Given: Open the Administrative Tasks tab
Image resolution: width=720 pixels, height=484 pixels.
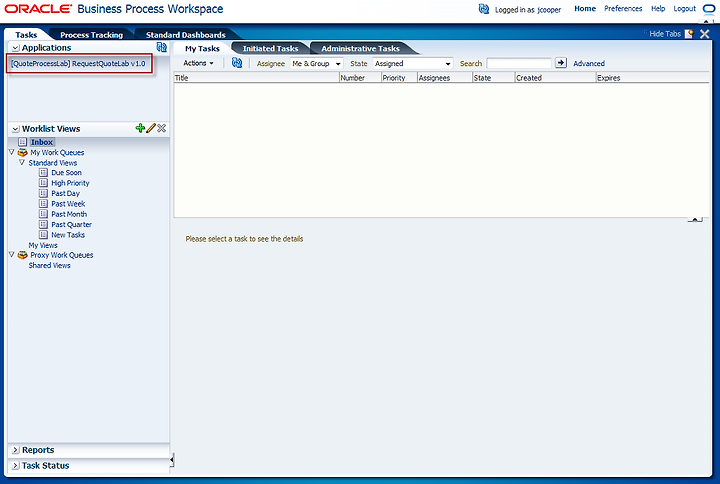Looking at the screenshot, I should click(360, 49).
